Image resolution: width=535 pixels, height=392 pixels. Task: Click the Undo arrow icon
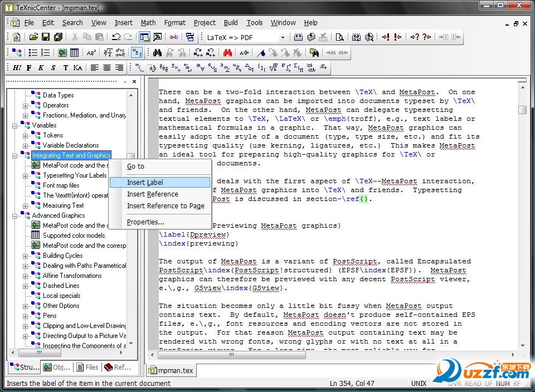tap(116, 37)
